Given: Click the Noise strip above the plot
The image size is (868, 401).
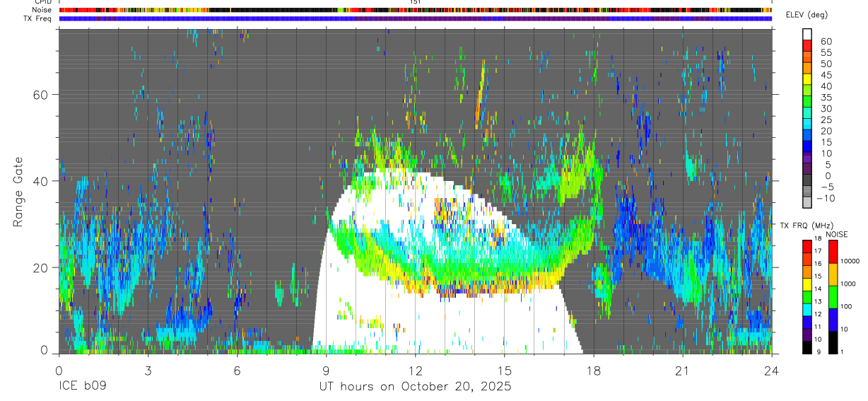Looking at the screenshot, I should coord(415,10).
